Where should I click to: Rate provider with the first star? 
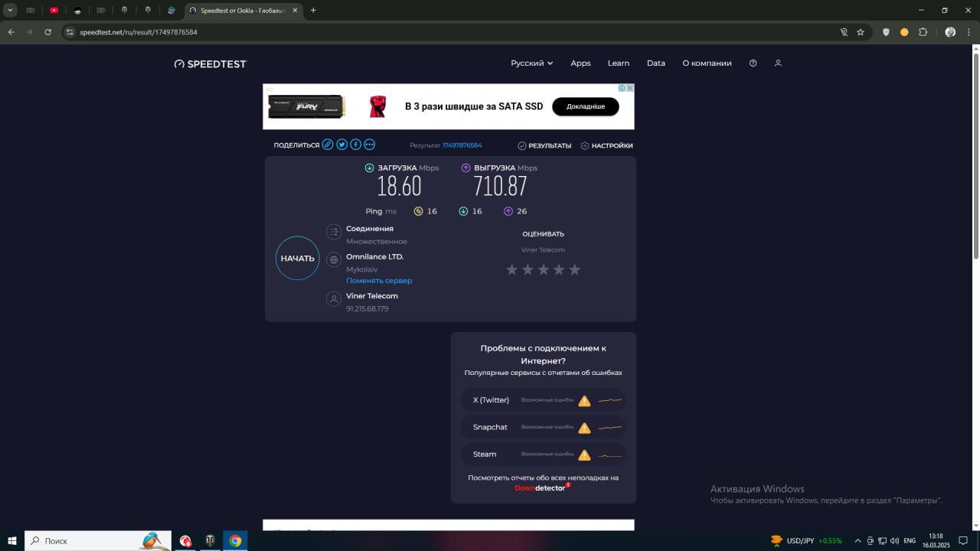tap(512, 269)
